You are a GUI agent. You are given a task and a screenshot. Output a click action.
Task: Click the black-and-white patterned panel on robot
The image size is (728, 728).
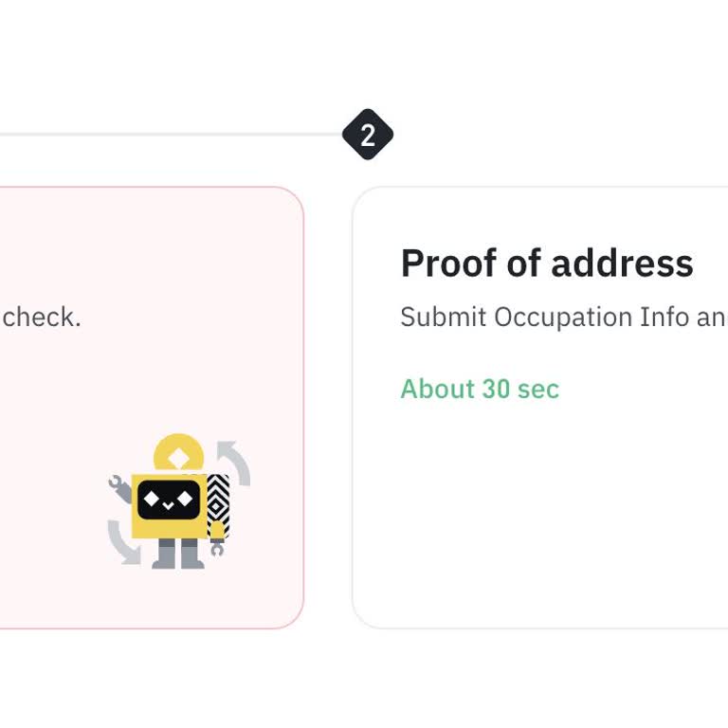pos(218,497)
